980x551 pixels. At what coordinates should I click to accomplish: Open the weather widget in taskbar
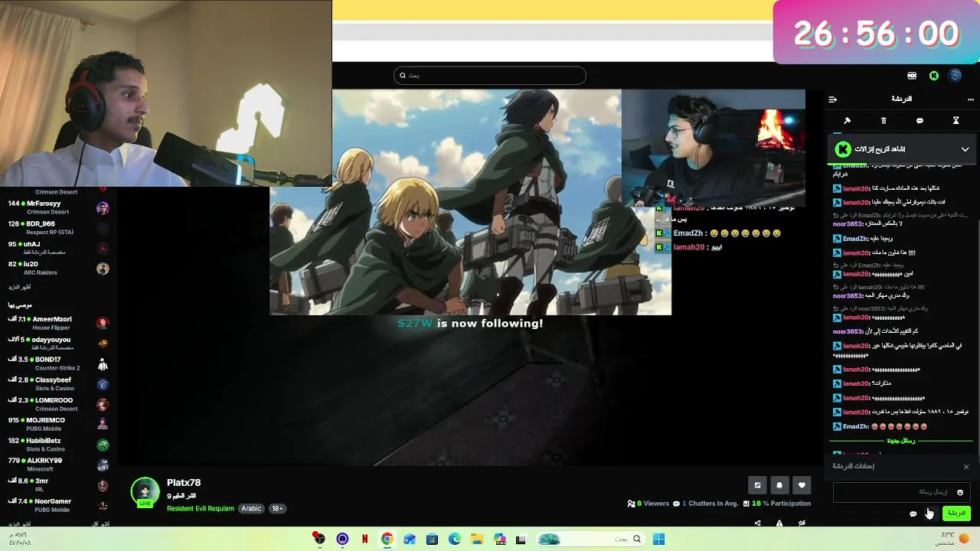[954, 539]
